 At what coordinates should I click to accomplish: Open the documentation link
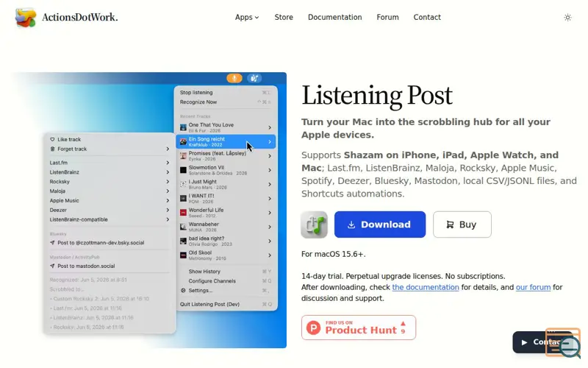pos(426,287)
